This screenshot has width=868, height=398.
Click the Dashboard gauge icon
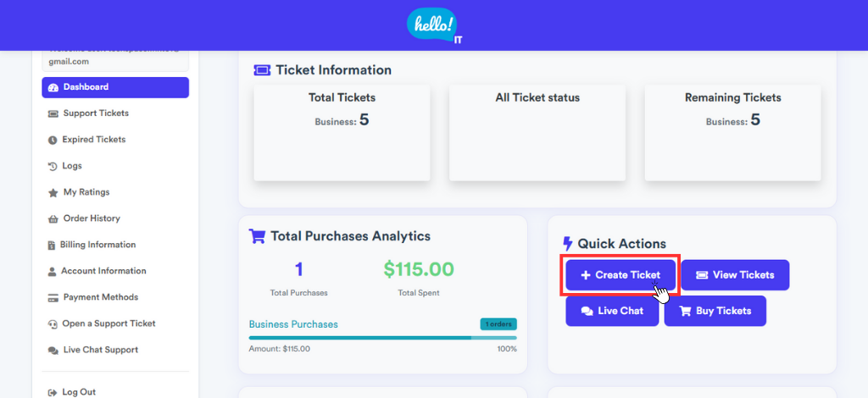53,87
